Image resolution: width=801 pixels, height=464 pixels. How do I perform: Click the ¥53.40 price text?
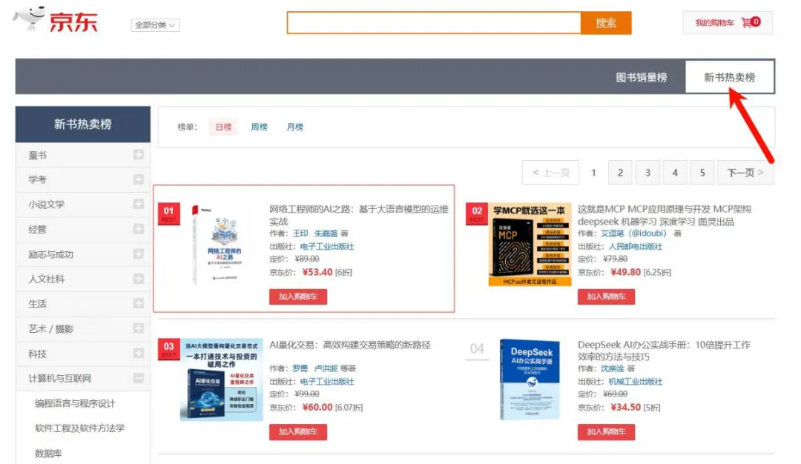(317, 272)
